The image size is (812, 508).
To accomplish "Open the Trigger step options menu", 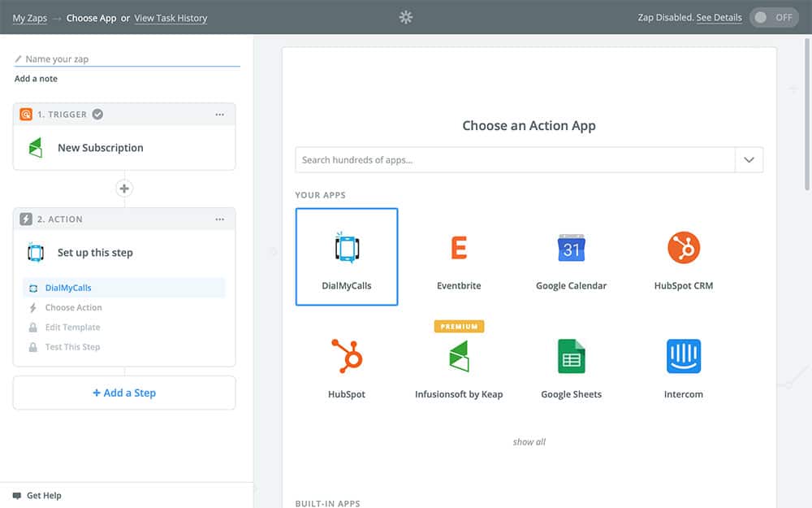I will pyautogui.click(x=219, y=115).
